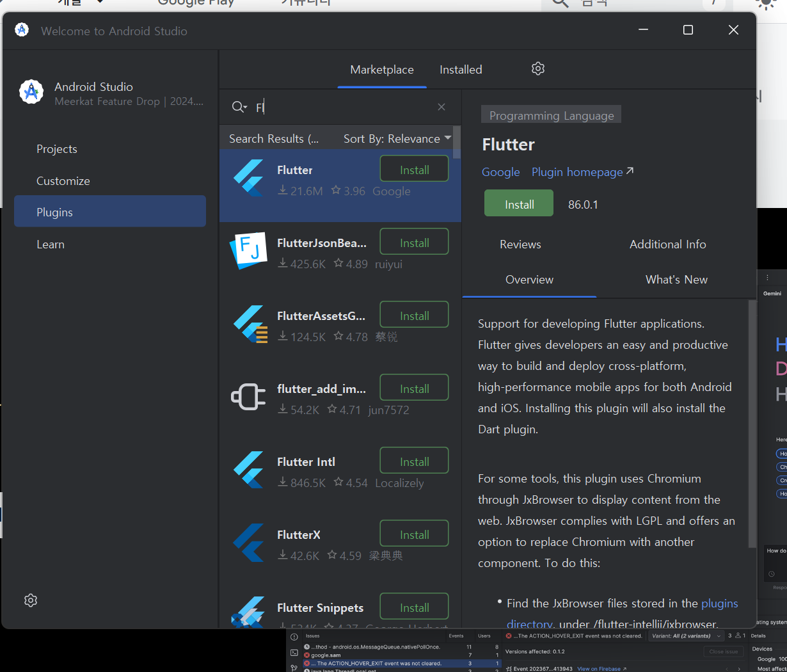Click the version number 86.0.1

point(583,205)
